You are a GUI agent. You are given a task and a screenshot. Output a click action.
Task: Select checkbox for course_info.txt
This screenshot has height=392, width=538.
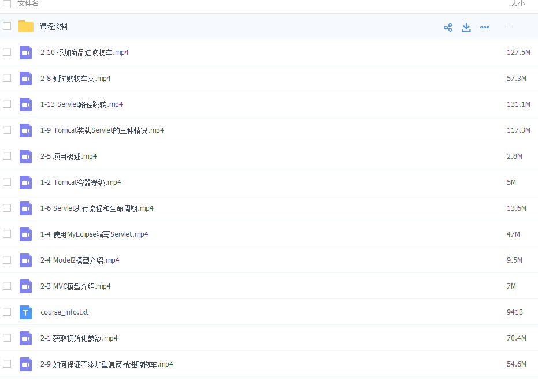7,312
